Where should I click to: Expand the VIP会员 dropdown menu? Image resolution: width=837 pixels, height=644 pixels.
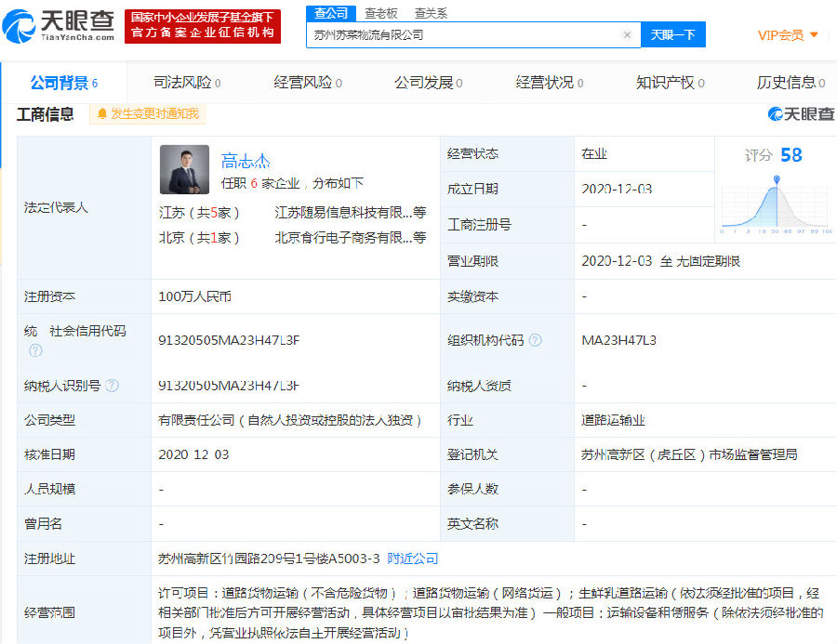click(x=788, y=35)
